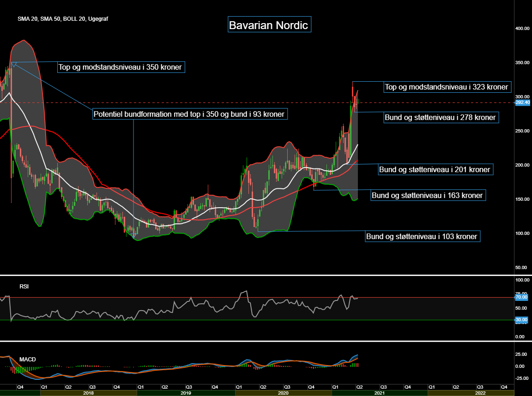Click the Q3 quarter marker of 2018
This screenshot has width=532, height=396.
(92, 387)
